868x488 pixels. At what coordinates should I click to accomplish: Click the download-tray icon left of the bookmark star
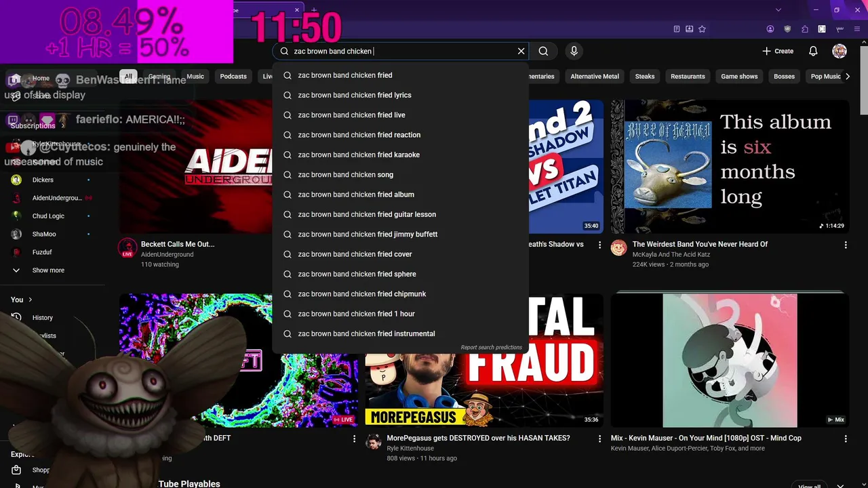coord(690,29)
